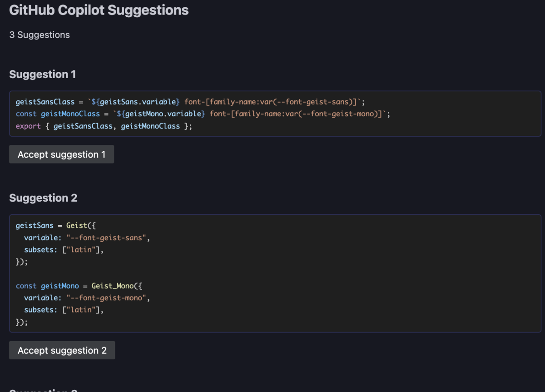This screenshot has width=545, height=392.
Task: Click the '3 Suggestions' count text
Action: click(x=40, y=35)
